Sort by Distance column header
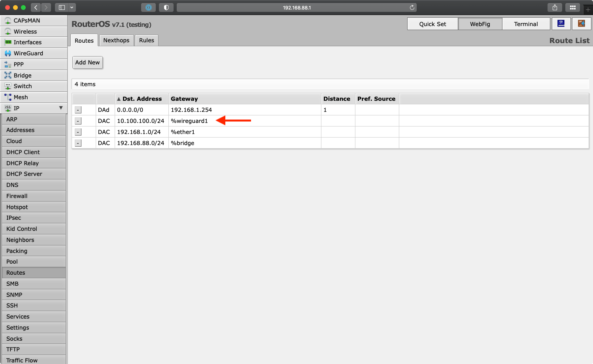The image size is (593, 364). 338,99
